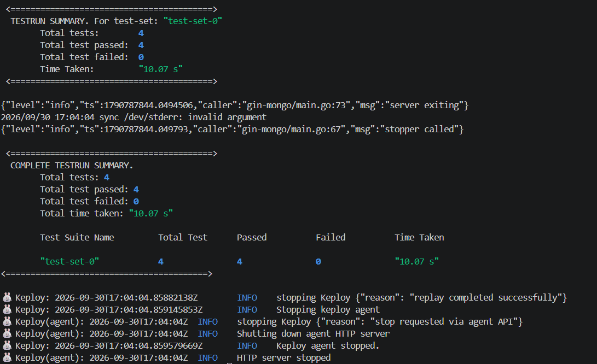
Task: Click timestamp "2026-09-30T17:04:04.85882138Z"
Action: (126, 297)
